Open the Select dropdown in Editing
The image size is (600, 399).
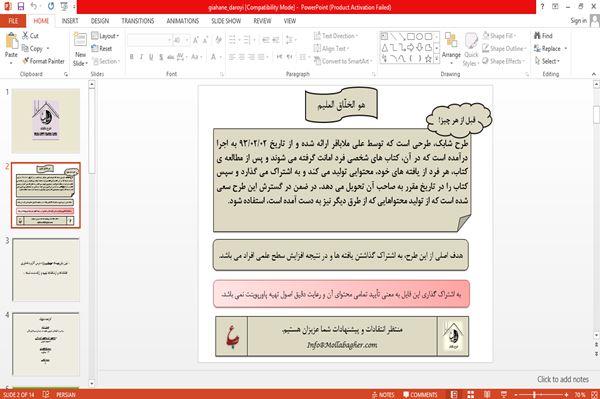(547, 61)
